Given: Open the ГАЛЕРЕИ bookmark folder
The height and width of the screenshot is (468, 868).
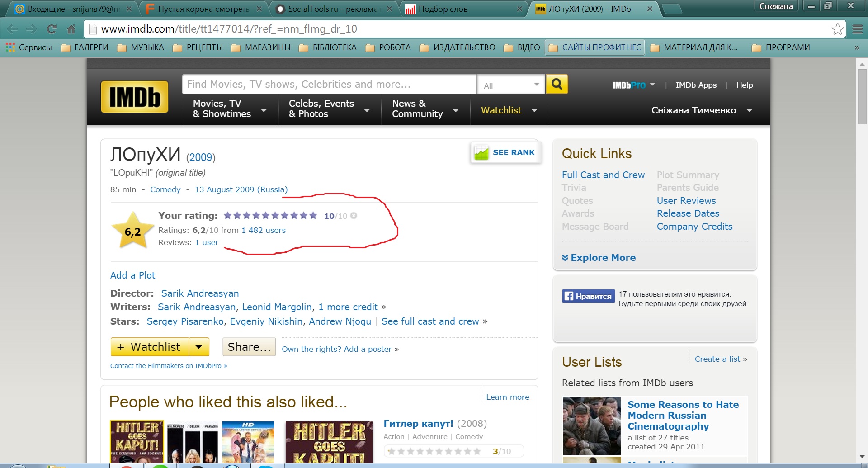Looking at the screenshot, I should point(85,47).
